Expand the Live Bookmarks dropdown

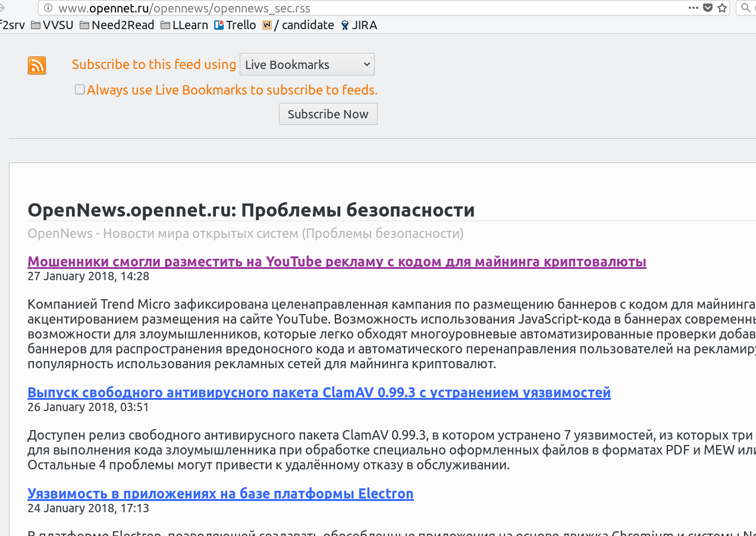(307, 64)
